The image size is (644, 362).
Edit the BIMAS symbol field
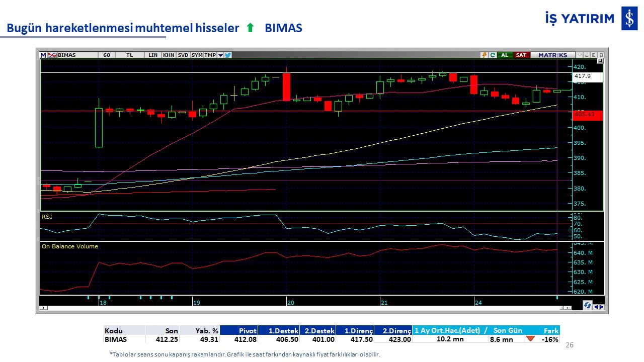coord(77,55)
